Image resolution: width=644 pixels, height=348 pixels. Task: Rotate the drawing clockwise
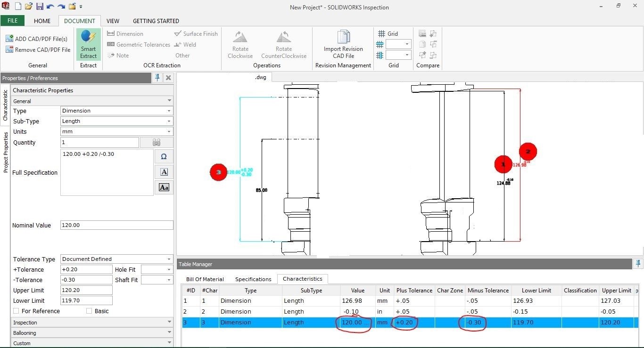click(240, 44)
